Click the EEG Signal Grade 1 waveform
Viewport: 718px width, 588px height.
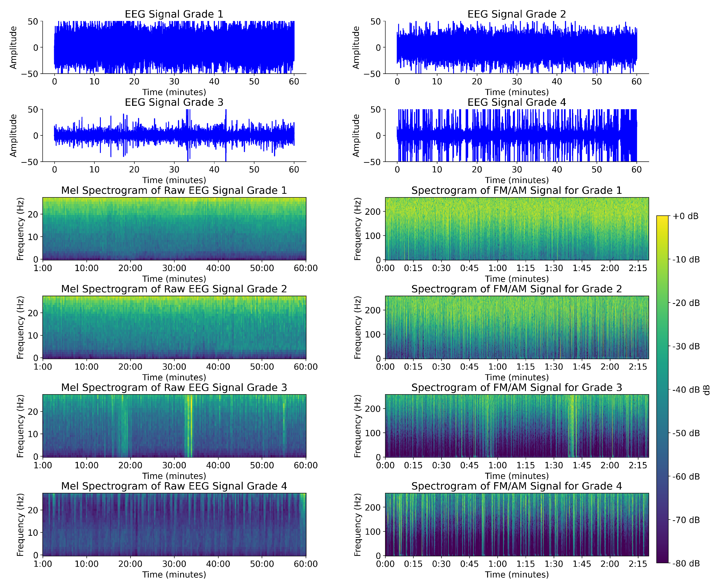[x=174, y=47]
